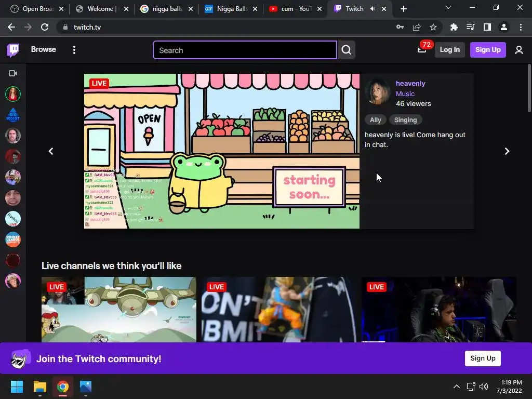Close the YouTube tab
The width and height of the screenshot is (532, 399).
coord(320,9)
